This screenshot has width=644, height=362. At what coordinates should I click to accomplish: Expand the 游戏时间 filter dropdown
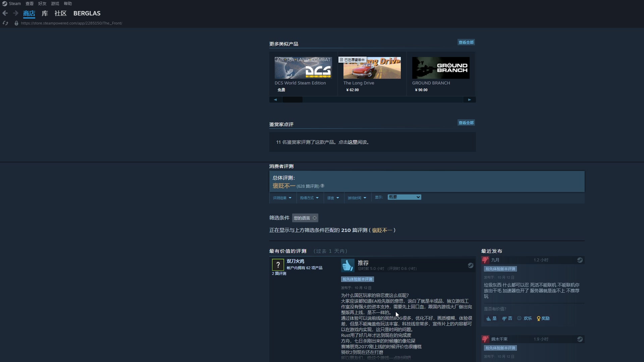[356, 198]
